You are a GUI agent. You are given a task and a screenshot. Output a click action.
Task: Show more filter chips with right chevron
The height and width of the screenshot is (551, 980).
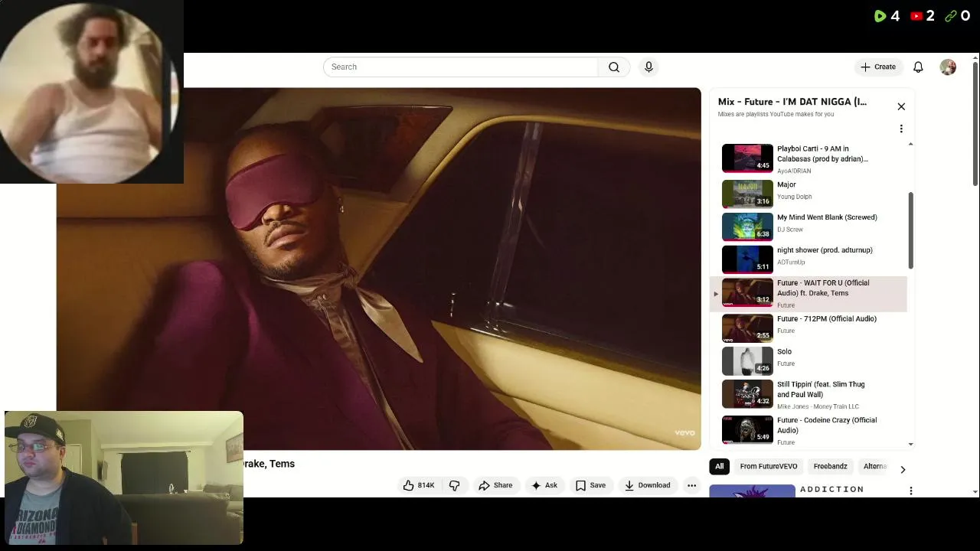point(903,469)
